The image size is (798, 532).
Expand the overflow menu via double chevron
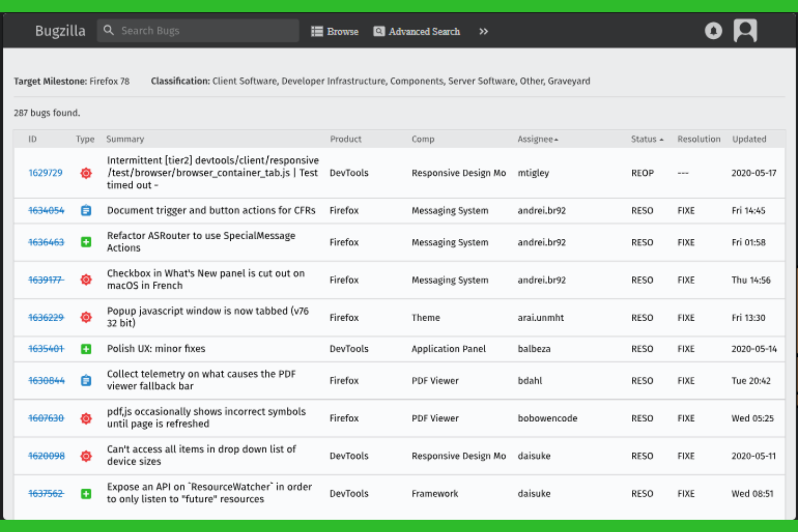tap(484, 31)
